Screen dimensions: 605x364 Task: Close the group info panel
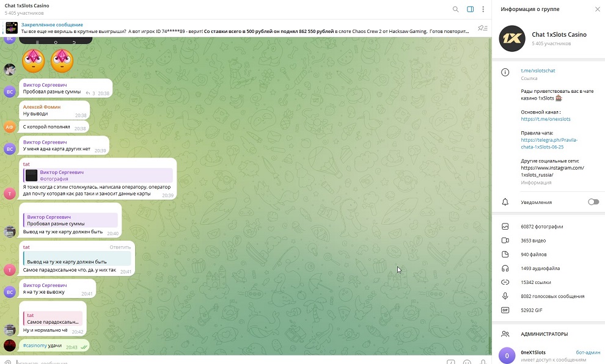coord(597,9)
